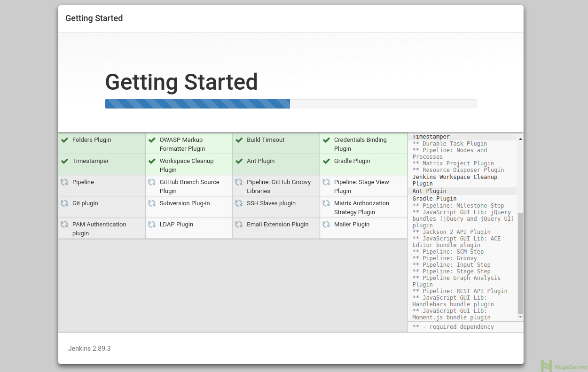Viewport: 588px width, 372px height.
Task: Click the checkmark icon beside Credentials Binding Plugin
Action: click(326, 140)
